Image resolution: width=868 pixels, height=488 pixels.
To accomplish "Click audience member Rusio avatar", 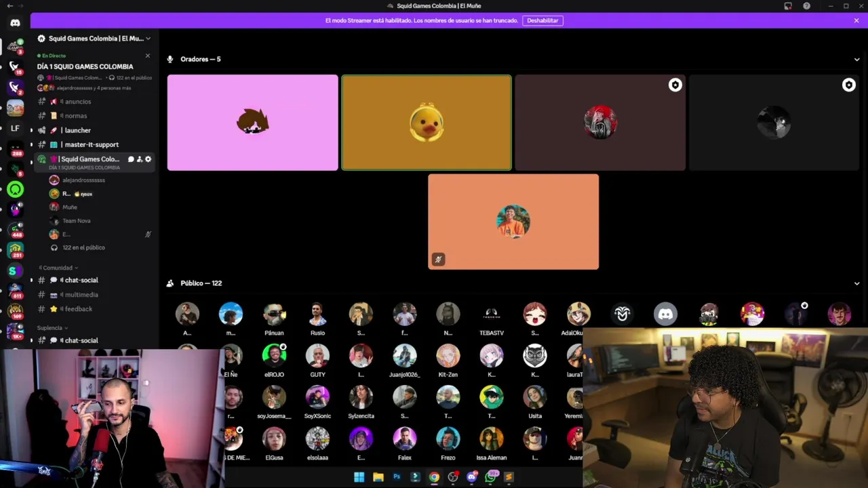I will tap(317, 314).
